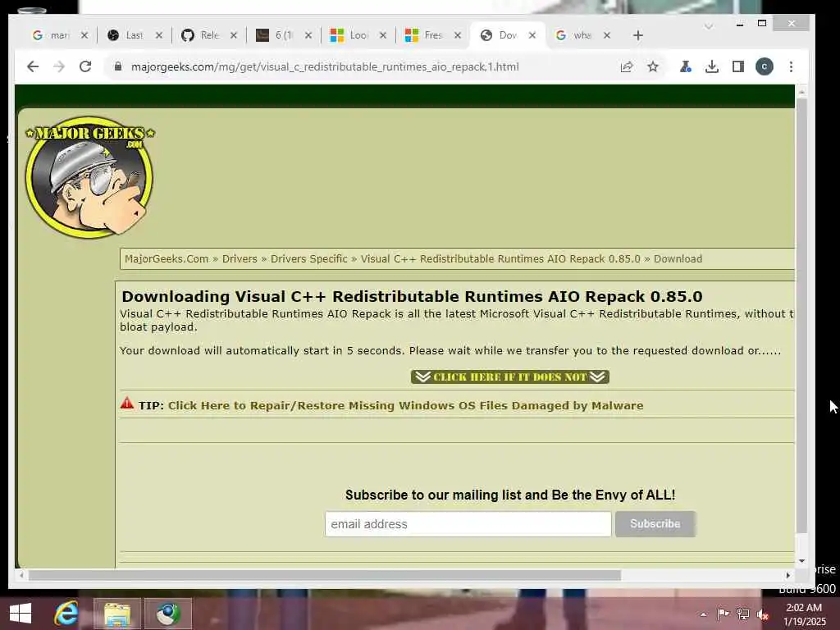The height and width of the screenshot is (630, 840).
Task: Open the share page icon in address bar
Action: pos(626,66)
